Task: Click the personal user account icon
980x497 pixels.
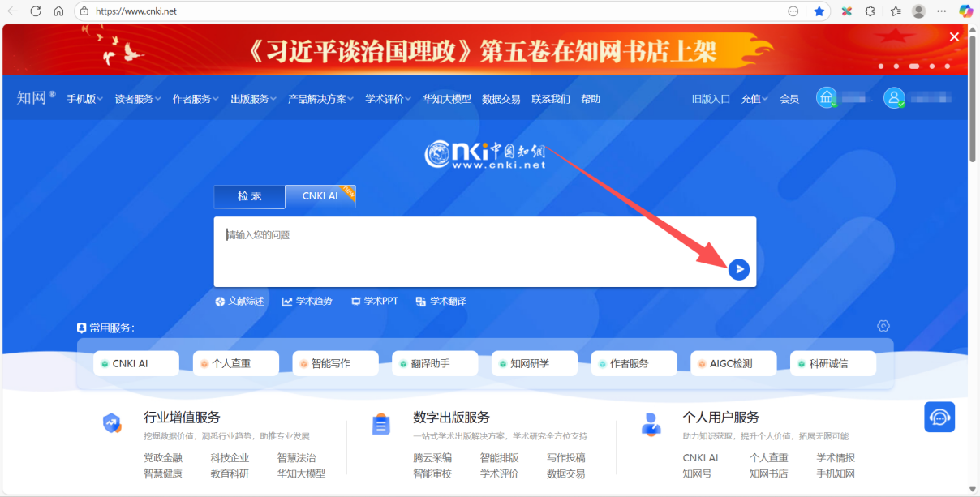Action: click(894, 98)
